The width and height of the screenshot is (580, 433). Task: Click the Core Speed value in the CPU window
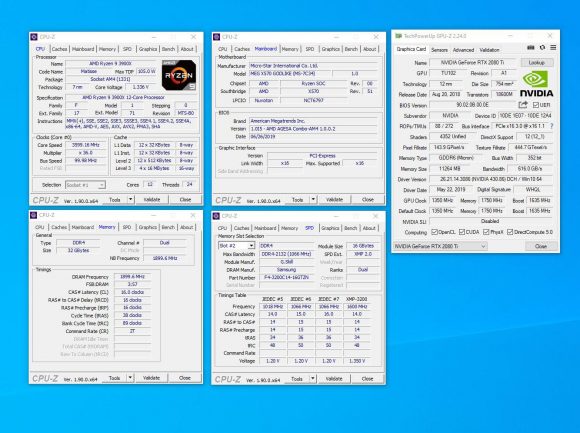86,145
